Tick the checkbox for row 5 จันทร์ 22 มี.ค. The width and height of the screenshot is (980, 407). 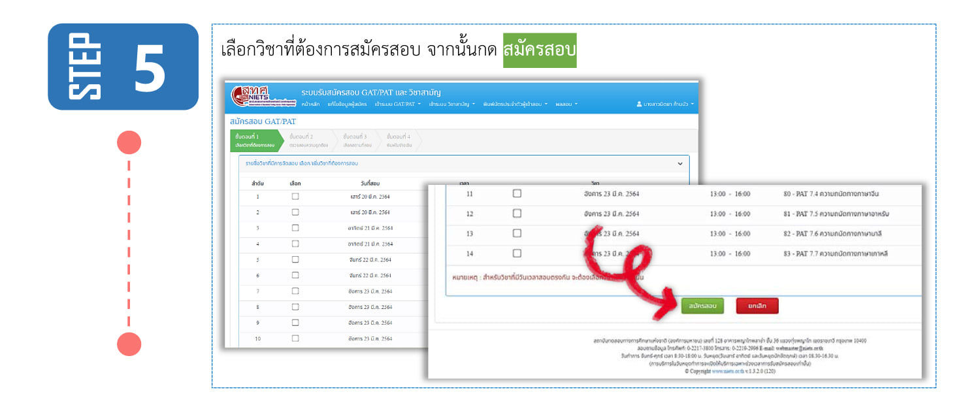[295, 259]
